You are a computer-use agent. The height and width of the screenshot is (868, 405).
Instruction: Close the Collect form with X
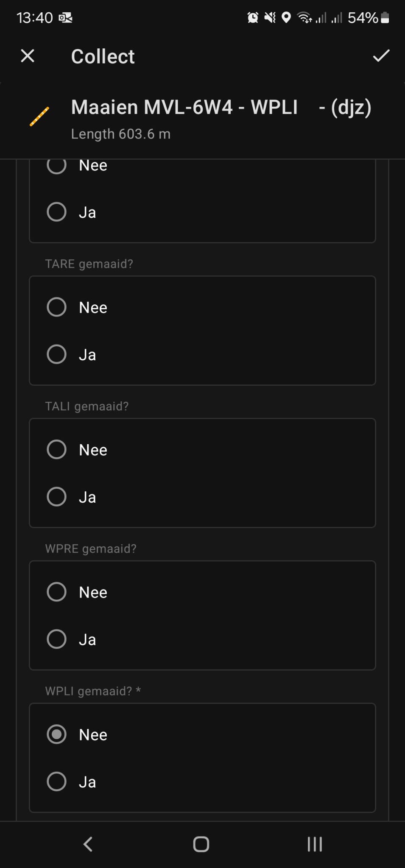[x=28, y=56]
